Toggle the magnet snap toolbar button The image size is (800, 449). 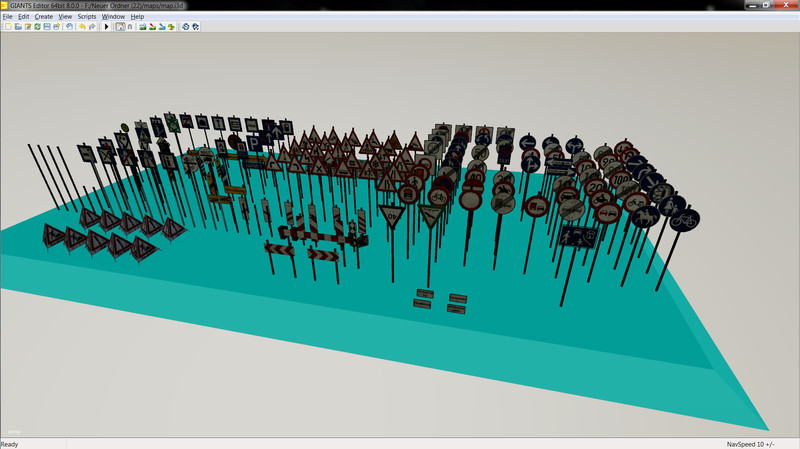(130, 27)
